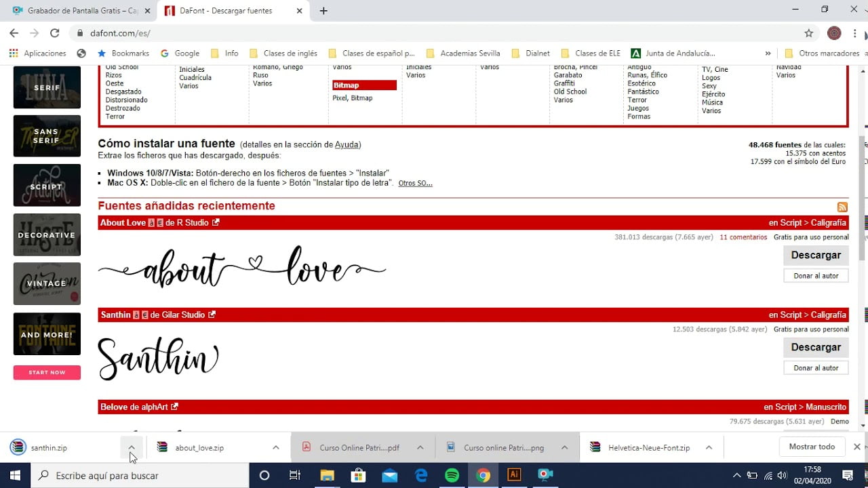Close the Grabador de Pantalla tab
The width and height of the screenshot is (868, 488).
coord(147,11)
